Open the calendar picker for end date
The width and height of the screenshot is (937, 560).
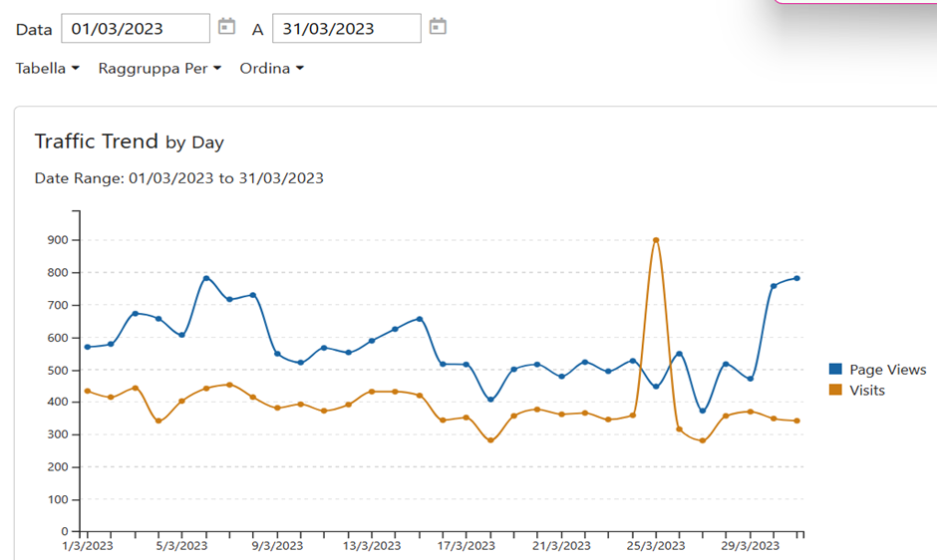click(x=438, y=27)
